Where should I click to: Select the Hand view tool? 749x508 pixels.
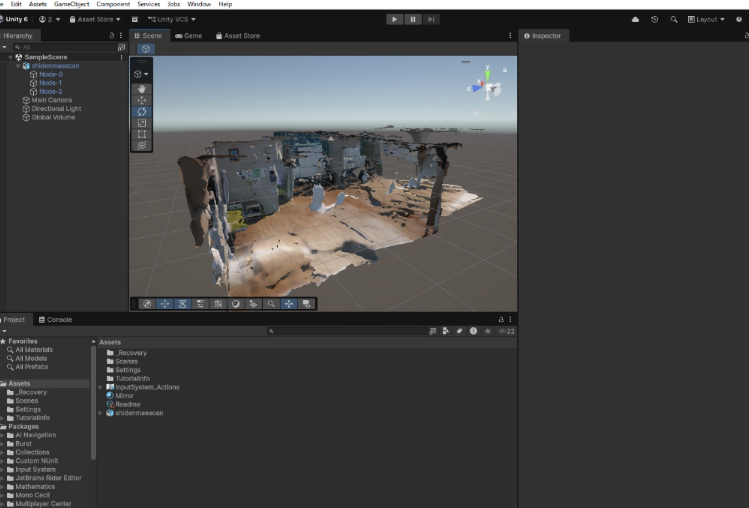(x=142, y=89)
